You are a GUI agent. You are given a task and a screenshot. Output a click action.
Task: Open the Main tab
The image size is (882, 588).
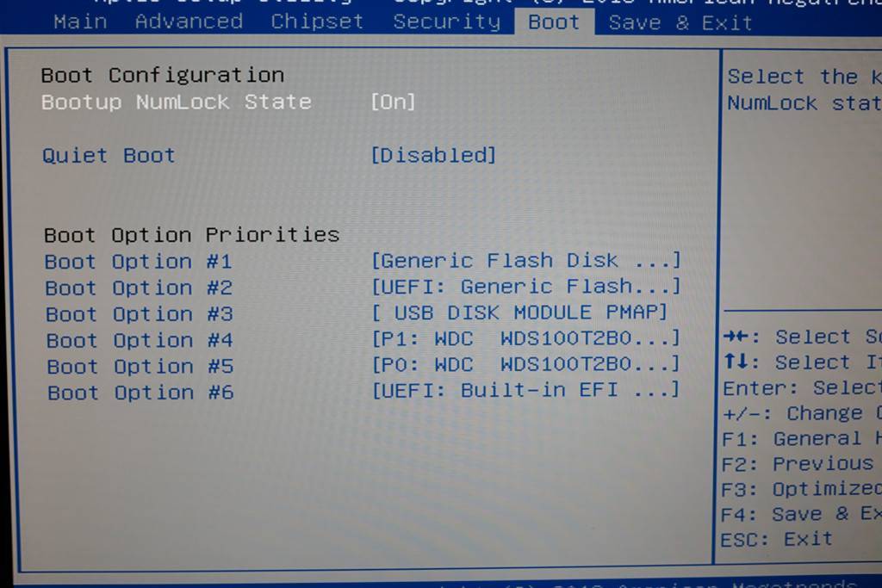(x=80, y=22)
